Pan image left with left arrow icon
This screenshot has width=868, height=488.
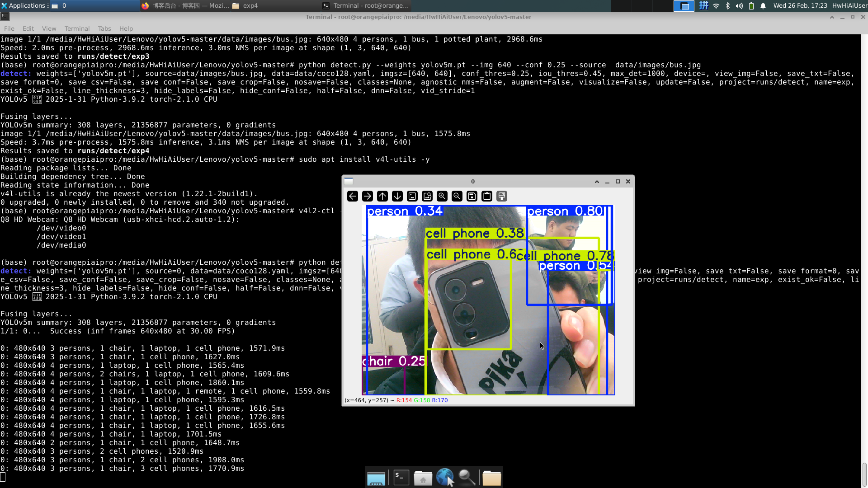(x=353, y=196)
